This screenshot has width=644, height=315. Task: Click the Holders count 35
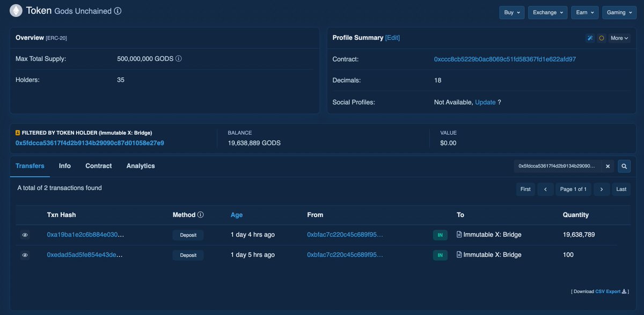(x=121, y=80)
